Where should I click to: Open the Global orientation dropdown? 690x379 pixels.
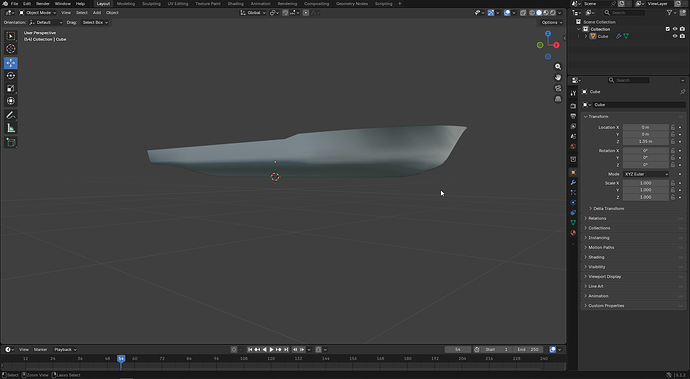tap(253, 13)
